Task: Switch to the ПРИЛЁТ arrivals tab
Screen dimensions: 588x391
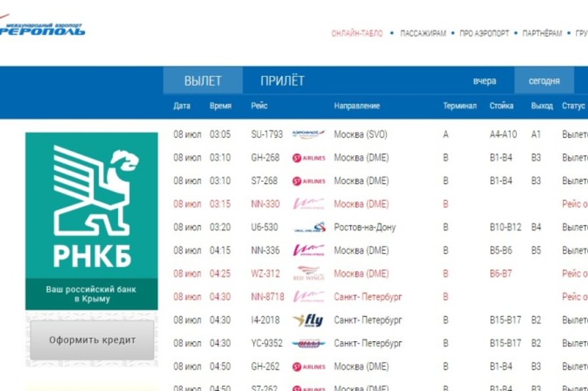Action: click(x=282, y=81)
